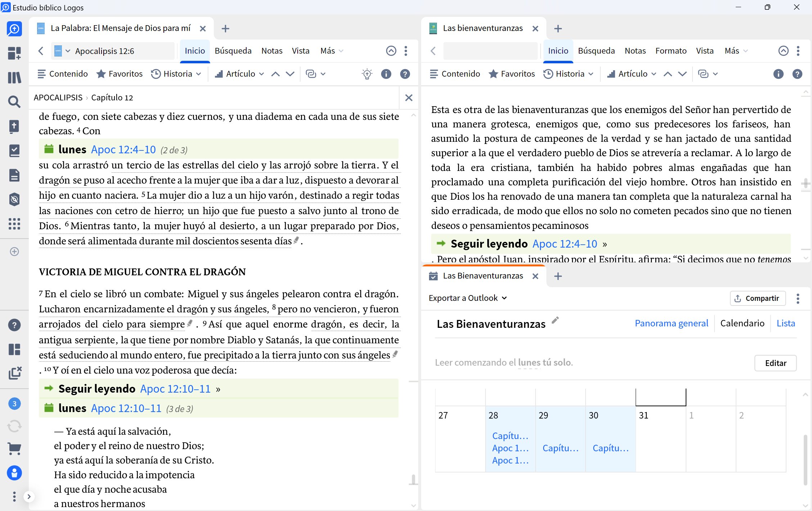Viewport: 812px width, 511px height.
Task: Open the Library books icon in sidebar
Action: click(14, 77)
